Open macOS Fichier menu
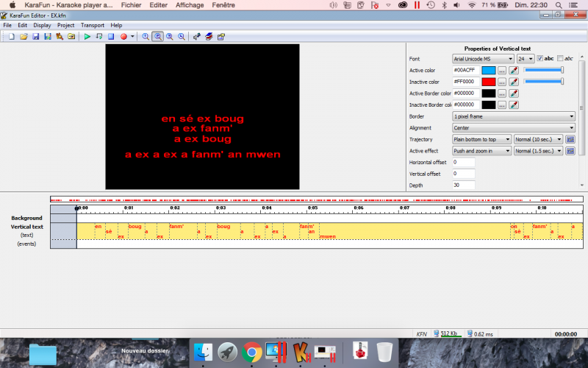This screenshot has width=588, height=368. coord(131,5)
